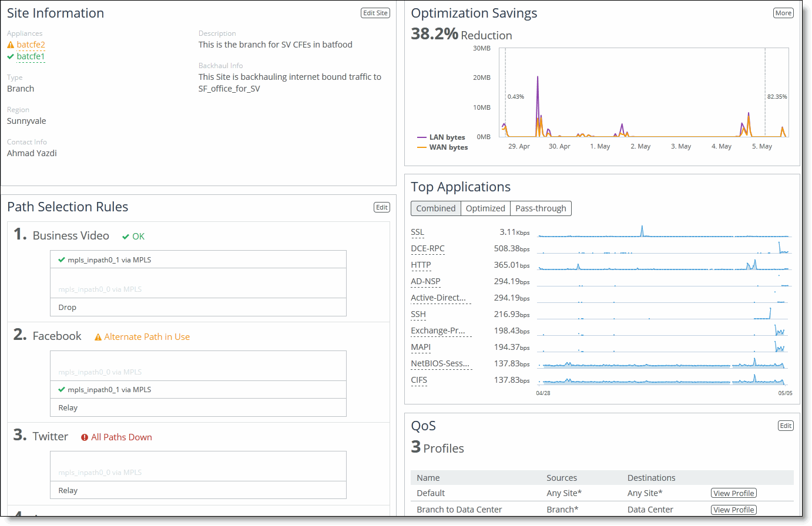View Profile for the Default QoS profile

(x=734, y=493)
